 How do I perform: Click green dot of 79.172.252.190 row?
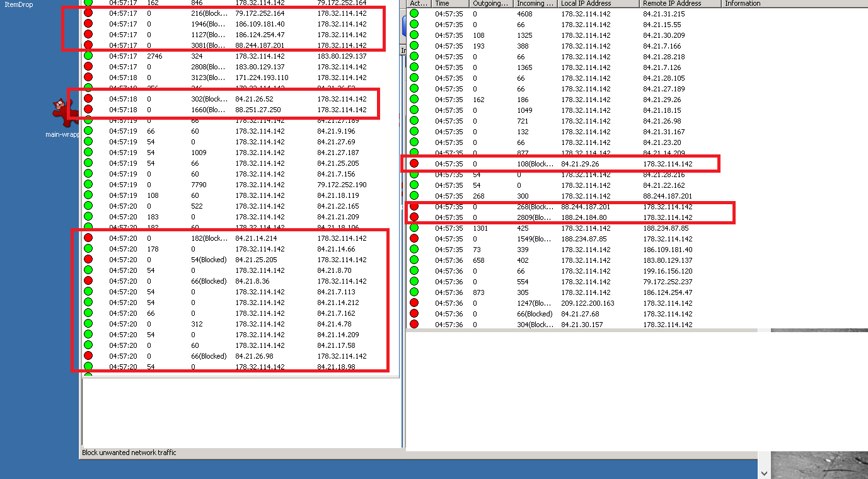pos(88,184)
